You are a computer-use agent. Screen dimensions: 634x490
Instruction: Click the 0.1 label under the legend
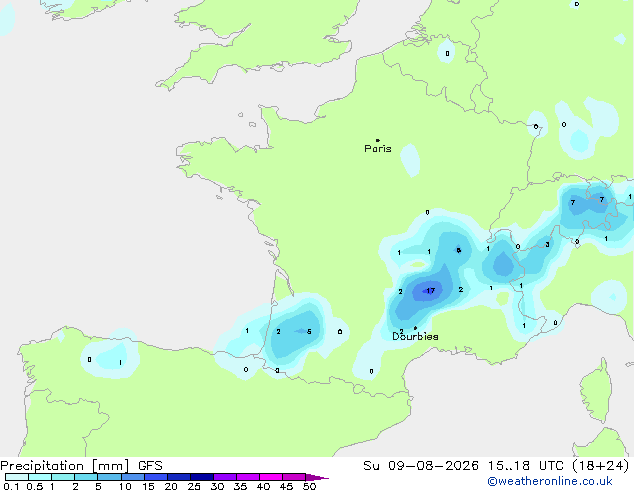point(11,486)
